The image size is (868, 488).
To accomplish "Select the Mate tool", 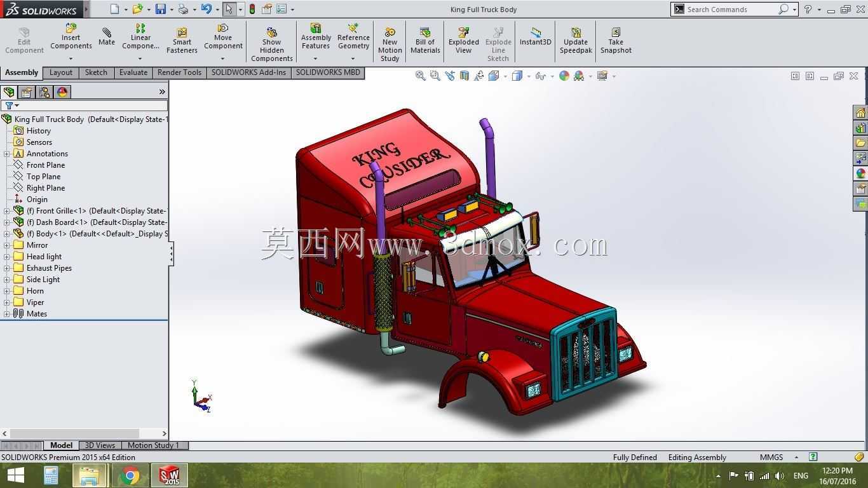I will point(107,37).
